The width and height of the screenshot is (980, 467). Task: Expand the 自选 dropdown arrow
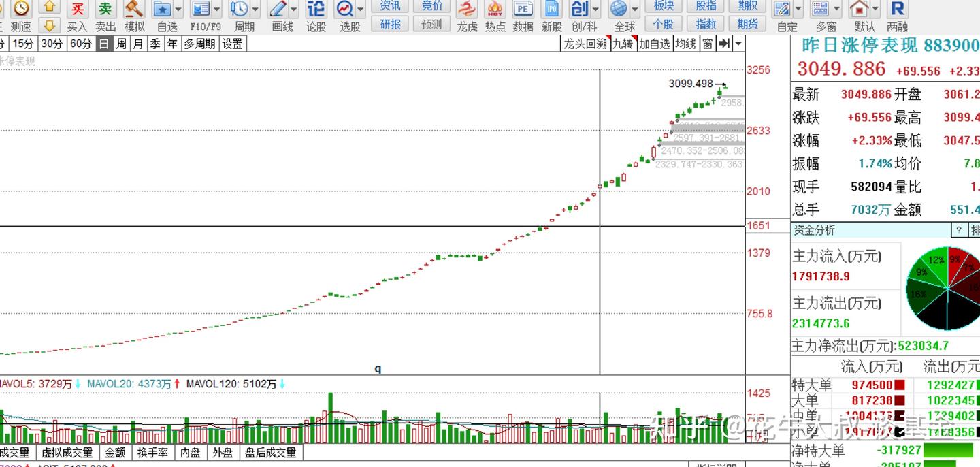(x=178, y=10)
